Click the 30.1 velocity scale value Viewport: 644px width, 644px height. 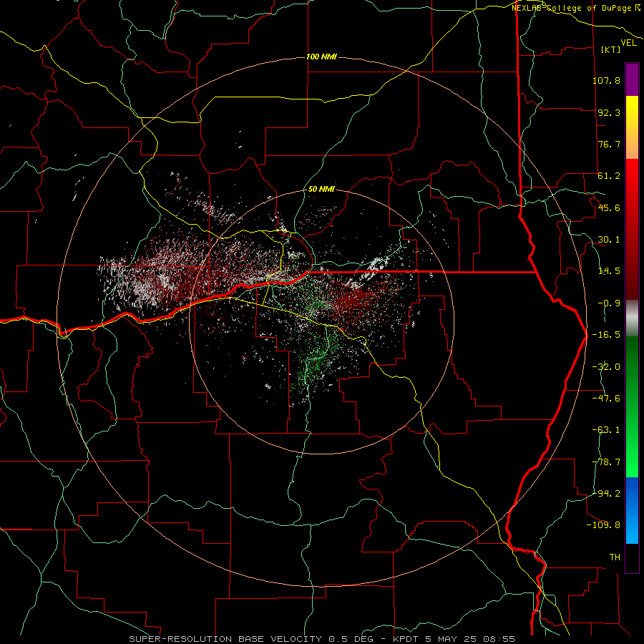609,240
